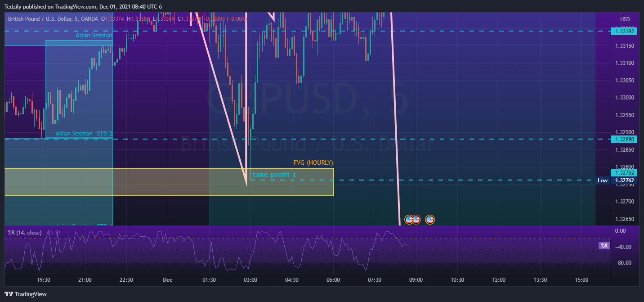This screenshot has height=302, width=644.
Task: Click the 1.32650 price axis value
Action: tap(625, 219)
